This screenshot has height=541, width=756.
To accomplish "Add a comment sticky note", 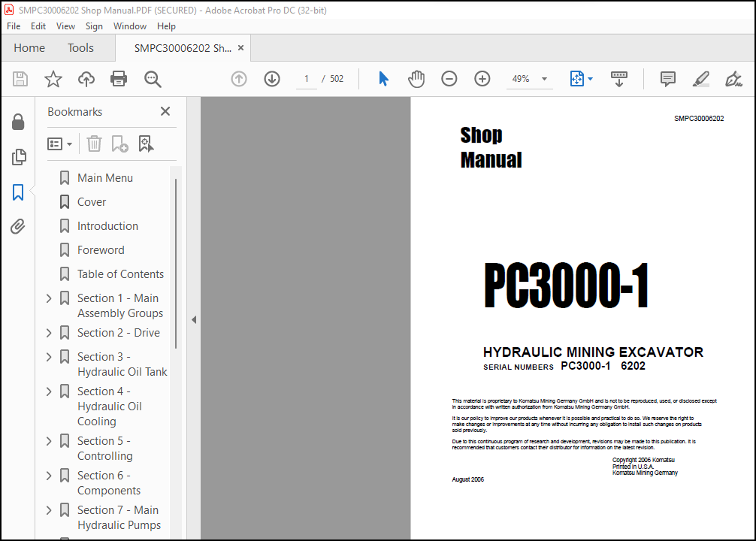I will pyautogui.click(x=668, y=79).
